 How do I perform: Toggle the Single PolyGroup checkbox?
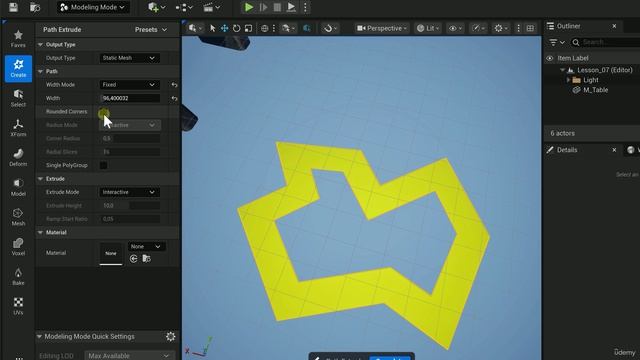[104, 165]
